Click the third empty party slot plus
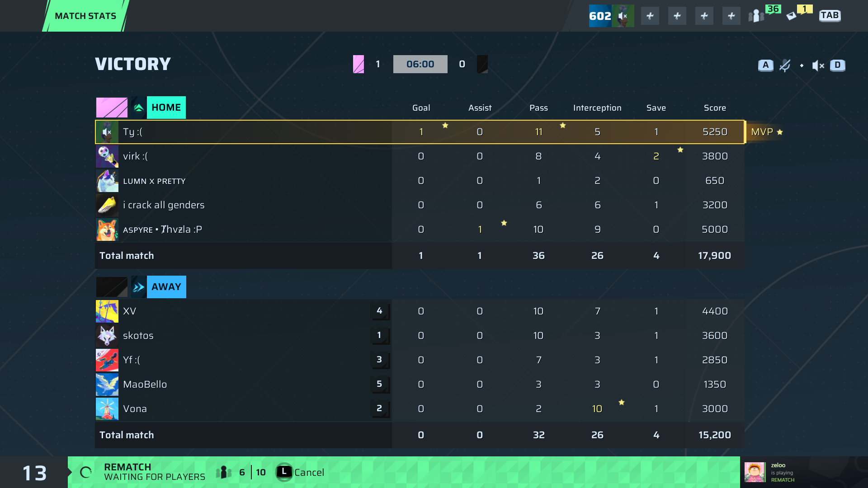Viewport: 868px width, 488px height. tap(704, 16)
